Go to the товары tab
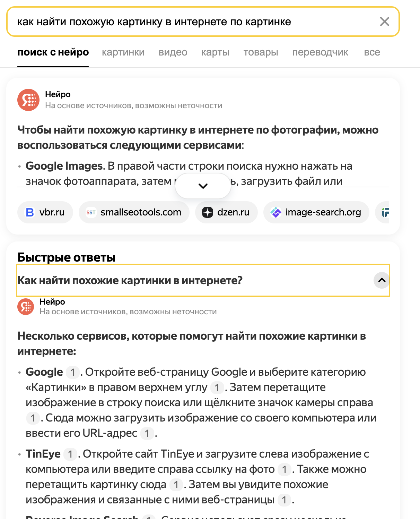This screenshot has width=420, height=519. pyautogui.click(x=261, y=52)
